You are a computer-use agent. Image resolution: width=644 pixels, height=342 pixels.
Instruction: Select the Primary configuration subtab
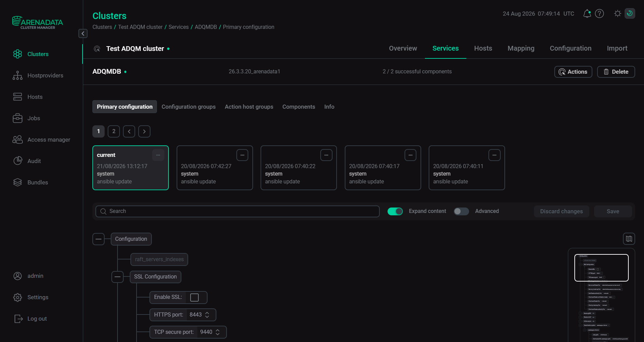pos(125,107)
